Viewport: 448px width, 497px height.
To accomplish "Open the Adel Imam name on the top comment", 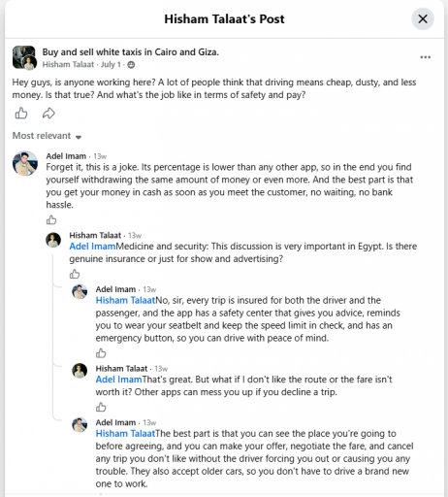I will (66, 156).
